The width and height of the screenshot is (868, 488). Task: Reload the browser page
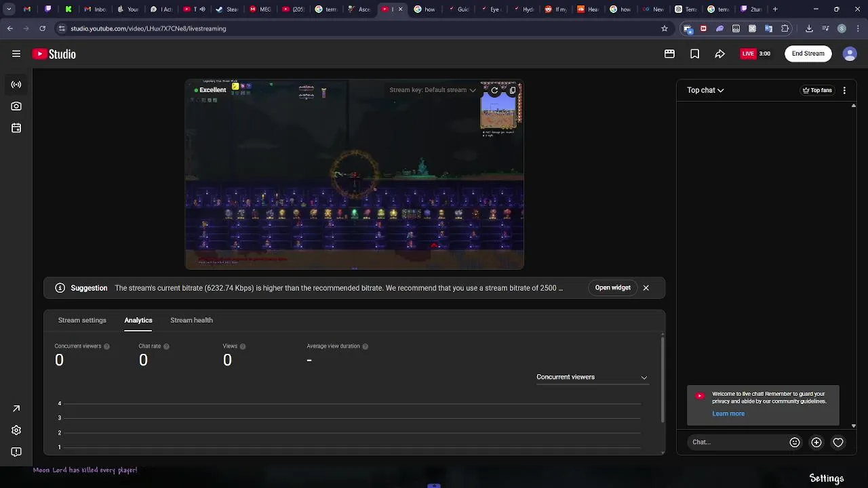click(x=42, y=28)
